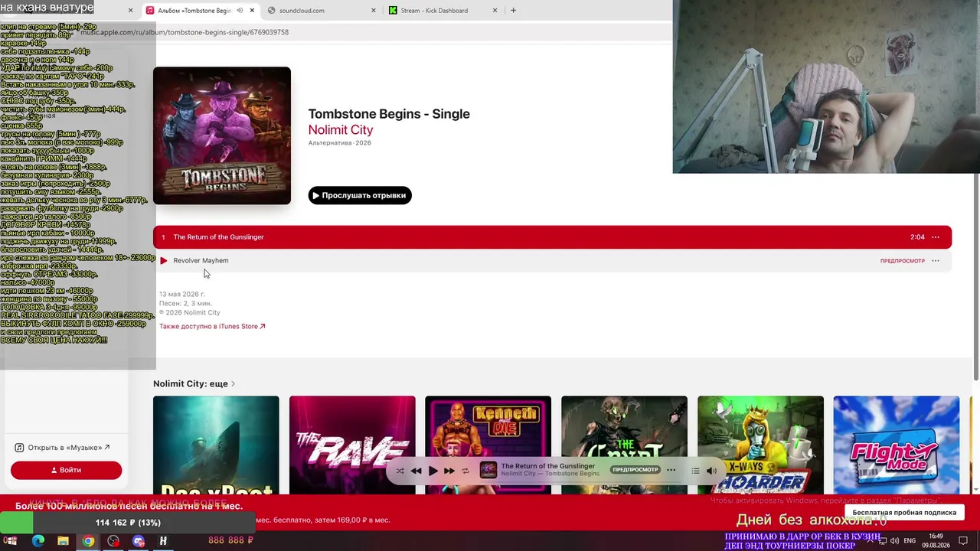Viewport: 980px width, 551px height.
Task: Open The Crypt album thumbnail
Action: [624, 445]
